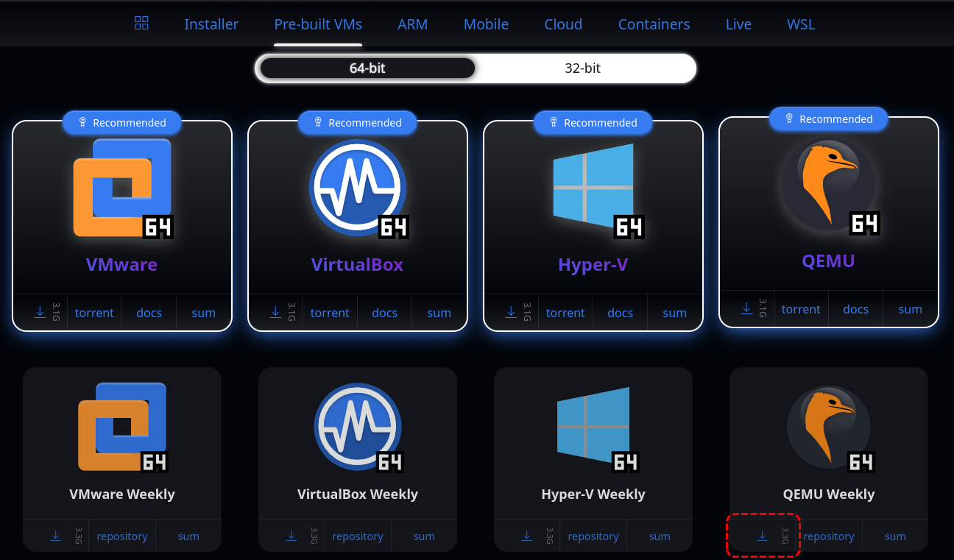Download the recommended Hyper-V image via arrow icon
Image resolution: width=954 pixels, height=560 pixels.
(511, 312)
